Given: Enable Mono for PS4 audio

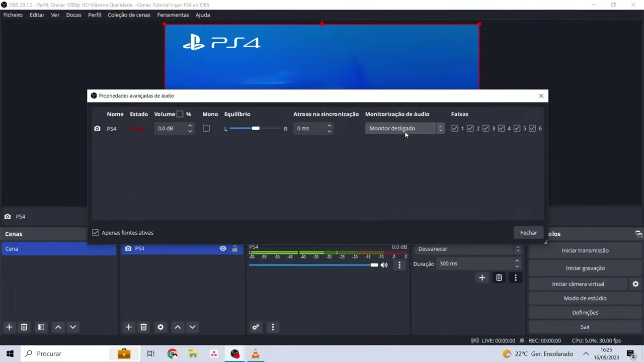Looking at the screenshot, I should pyautogui.click(x=206, y=128).
